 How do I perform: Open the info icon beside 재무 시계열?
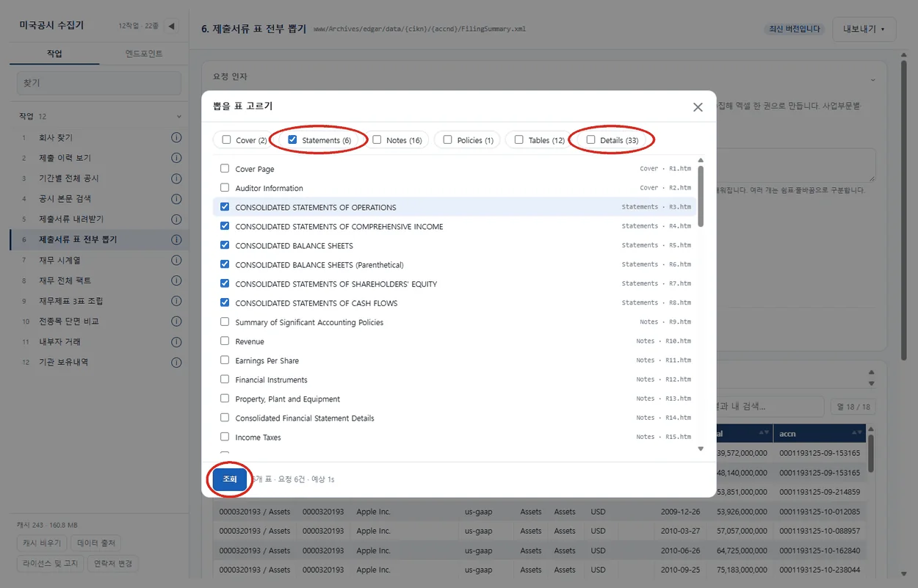click(x=176, y=260)
